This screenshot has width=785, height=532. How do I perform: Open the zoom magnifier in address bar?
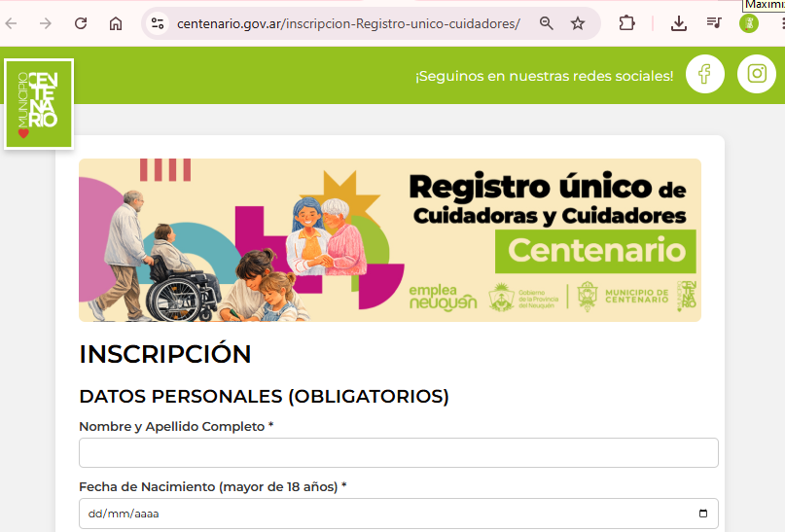click(x=547, y=23)
